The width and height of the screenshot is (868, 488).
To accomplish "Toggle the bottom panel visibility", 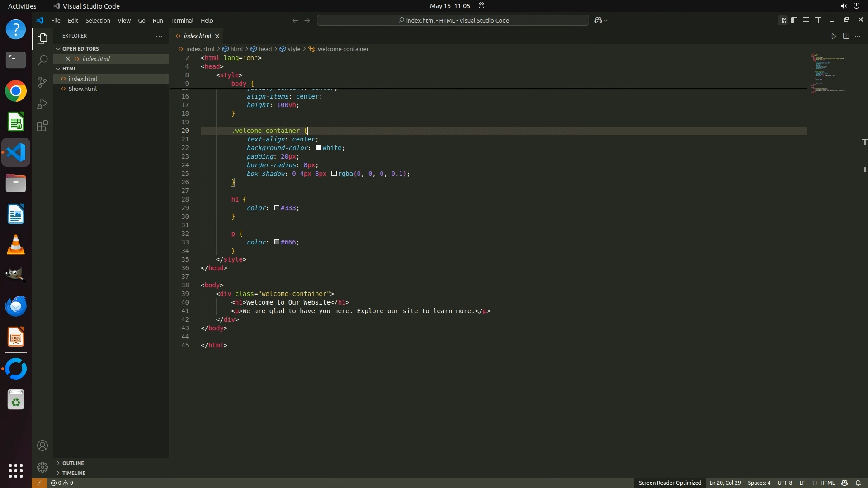I will click(806, 20).
